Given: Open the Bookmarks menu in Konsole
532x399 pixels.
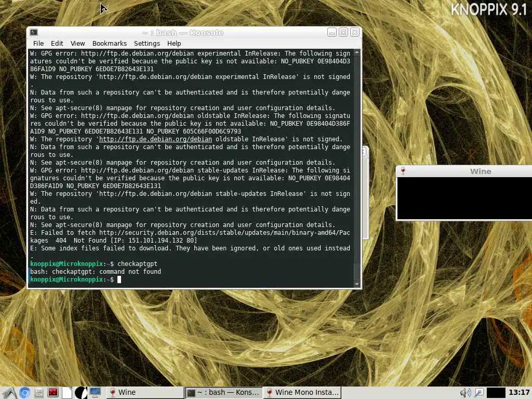Looking at the screenshot, I should [x=110, y=44].
